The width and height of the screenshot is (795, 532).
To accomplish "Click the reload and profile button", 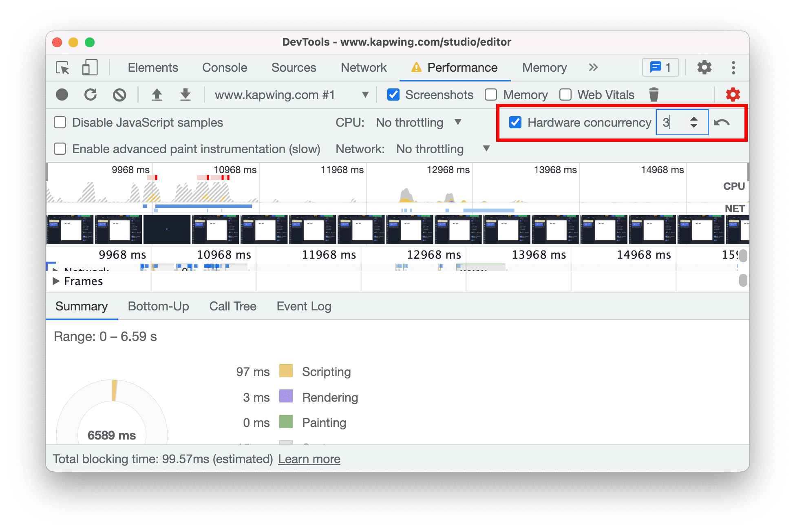I will point(91,95).
